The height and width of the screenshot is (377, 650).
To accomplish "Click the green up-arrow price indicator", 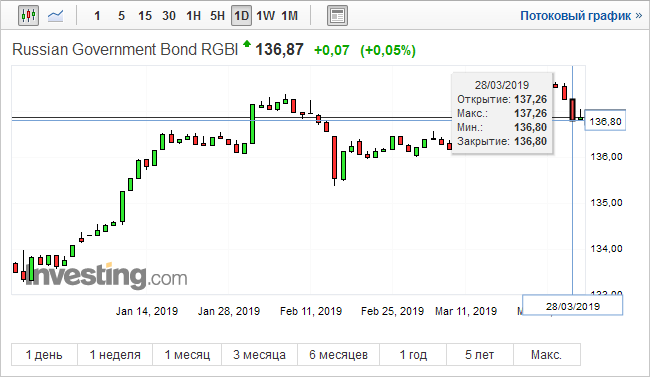I will click(x=247, y=43).
